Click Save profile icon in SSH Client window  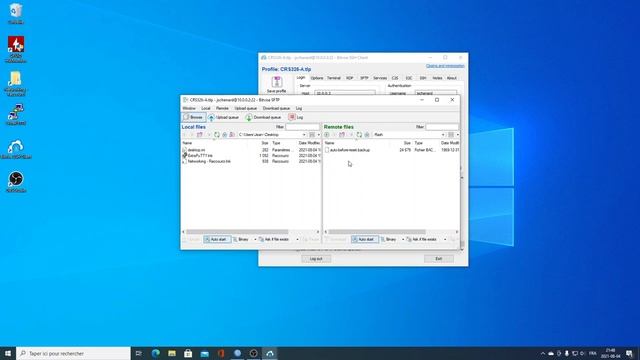(277, 84)
